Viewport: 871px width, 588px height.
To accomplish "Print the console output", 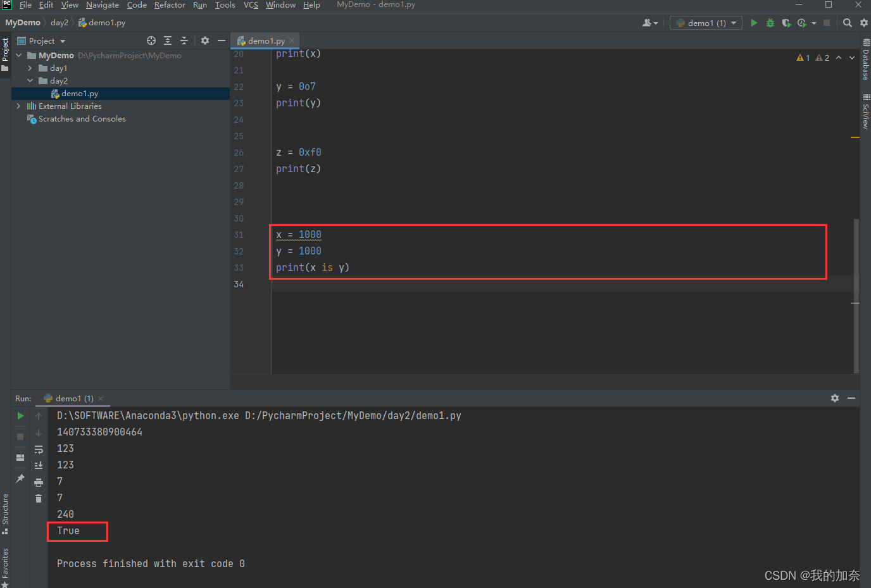I will click(x=39, y=482).
